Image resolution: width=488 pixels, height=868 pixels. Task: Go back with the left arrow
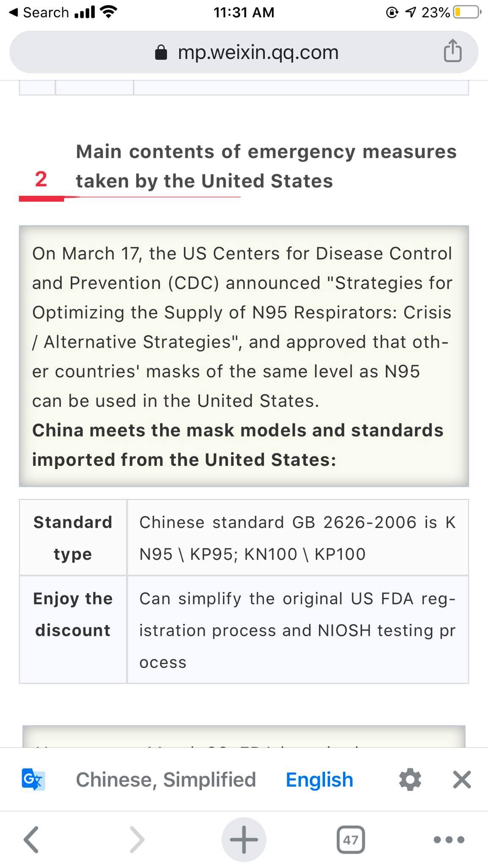click(31, 839)
